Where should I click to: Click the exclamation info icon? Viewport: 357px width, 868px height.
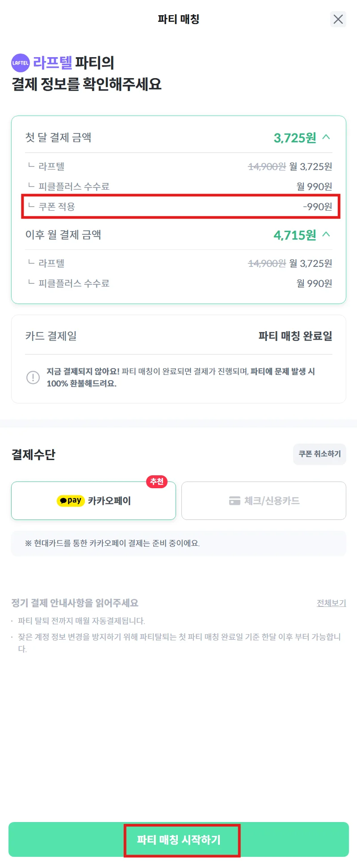(33, 378)
